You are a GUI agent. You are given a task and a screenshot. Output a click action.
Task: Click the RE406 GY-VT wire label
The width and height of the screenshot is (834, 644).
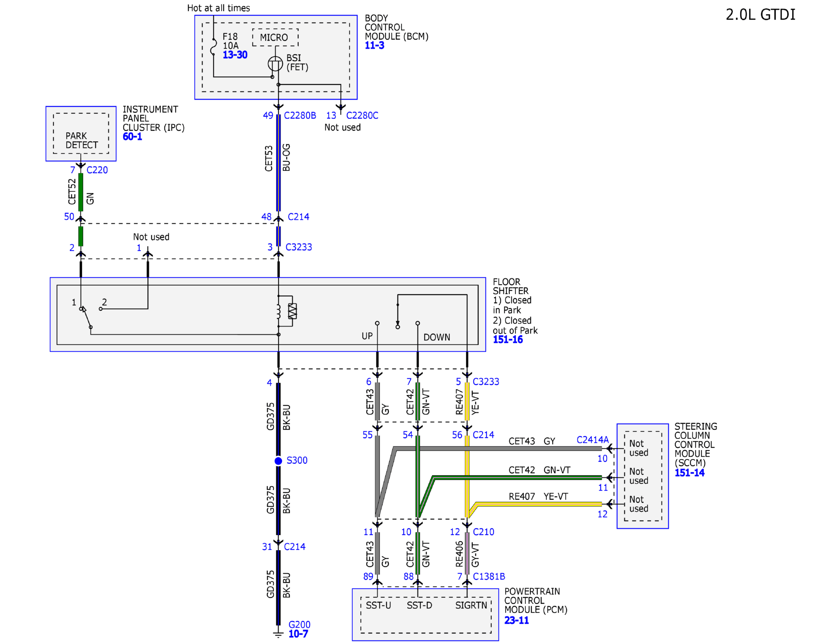point(467,554)
